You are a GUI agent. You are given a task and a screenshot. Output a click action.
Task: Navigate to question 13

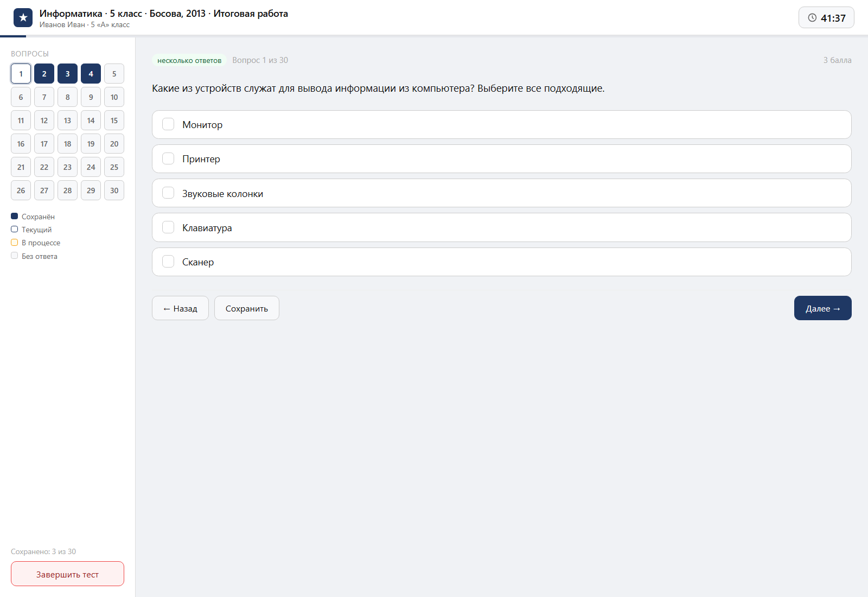(x=67, y=120)
